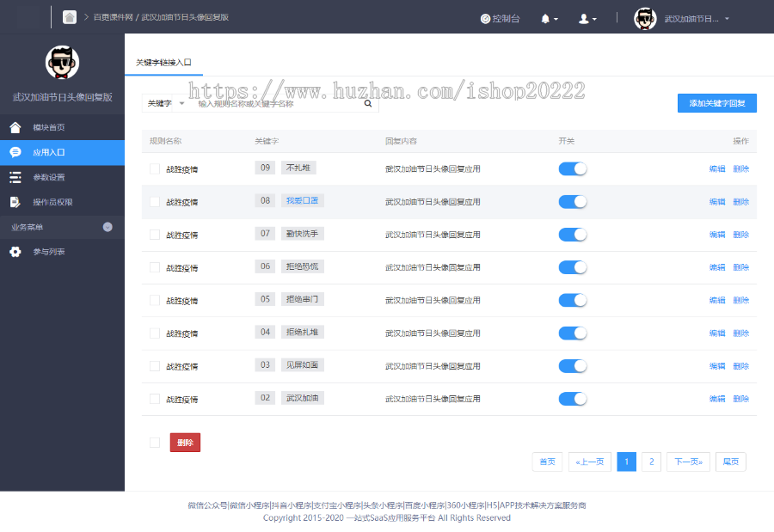Toggle the switch for 勤快洗手 row
774x532 pixels.
coord(573,235)
